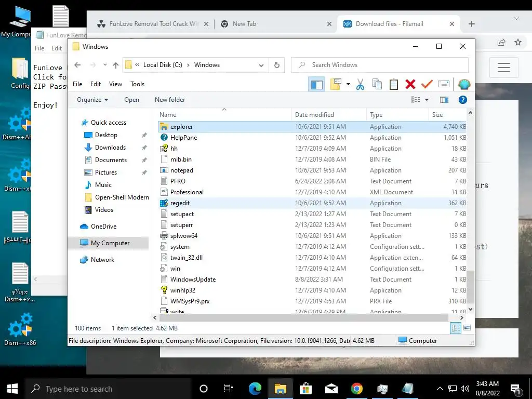Viewport: 532px width, 399px height.
Task: Open the hamburger menu on Filemail page
Action: [504, 67]
